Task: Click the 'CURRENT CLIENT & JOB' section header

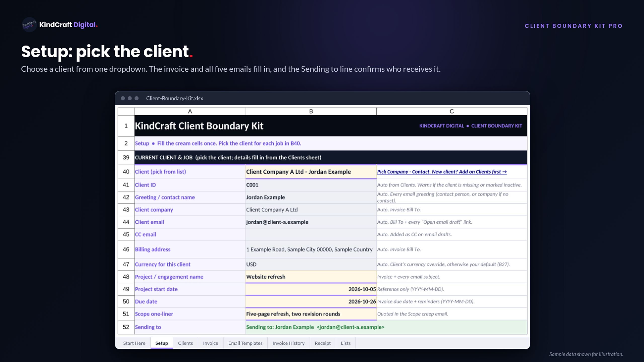Action: tap(331, 158)
